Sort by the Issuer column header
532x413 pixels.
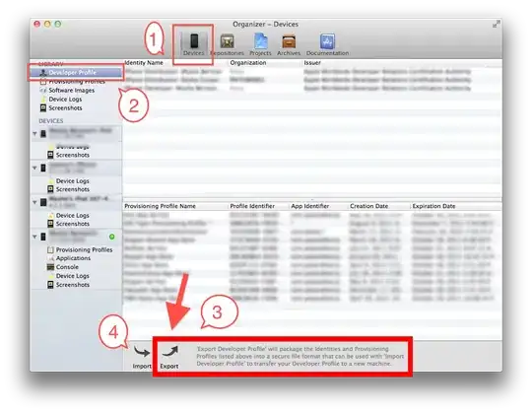point(312,63)
